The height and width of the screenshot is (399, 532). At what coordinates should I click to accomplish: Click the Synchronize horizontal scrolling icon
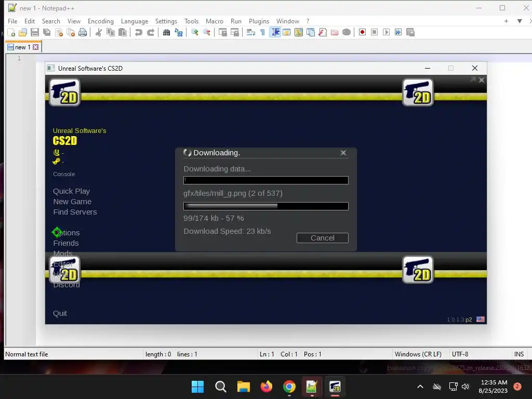(x=235, y=32)
